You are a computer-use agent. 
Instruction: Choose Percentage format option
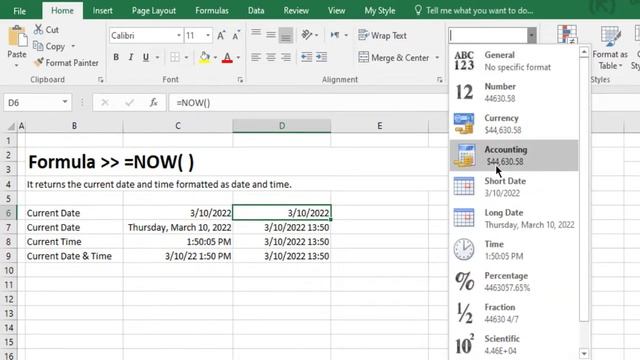514,281
